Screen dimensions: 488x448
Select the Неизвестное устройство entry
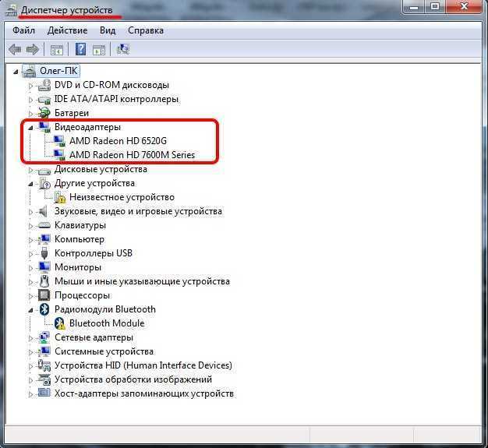click(x=122, y=197)
